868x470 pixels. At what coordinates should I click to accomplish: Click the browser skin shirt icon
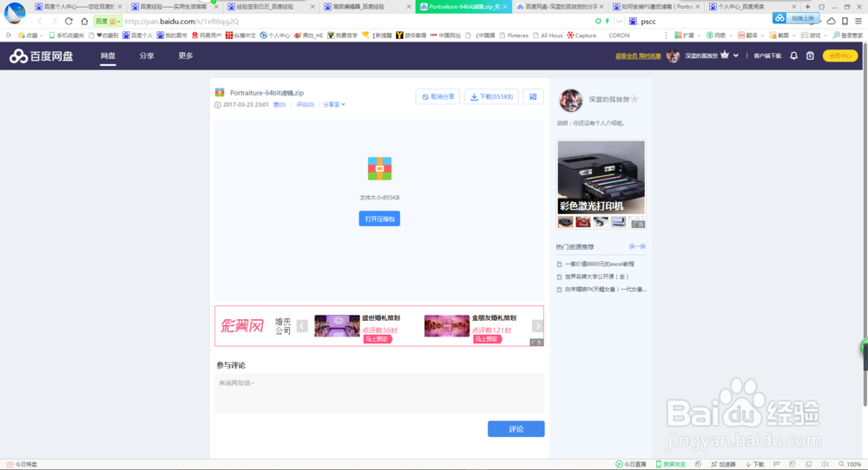pos(821,7)
